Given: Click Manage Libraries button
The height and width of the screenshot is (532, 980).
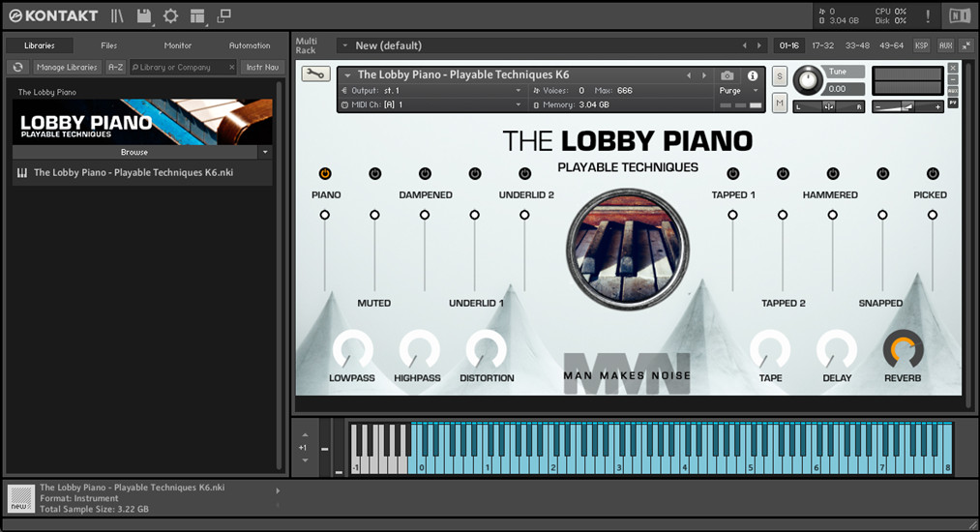Looking at the screenshot, I should (67, 67).
